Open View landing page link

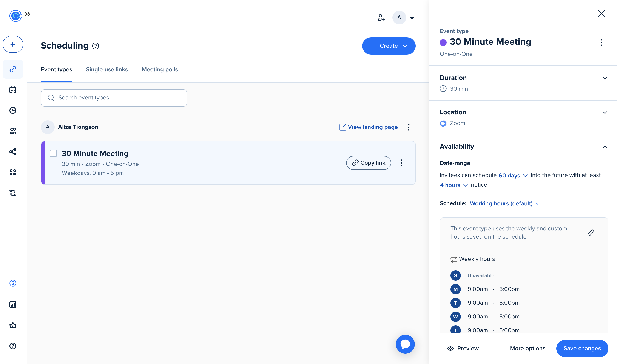click(x=369, y=127)
